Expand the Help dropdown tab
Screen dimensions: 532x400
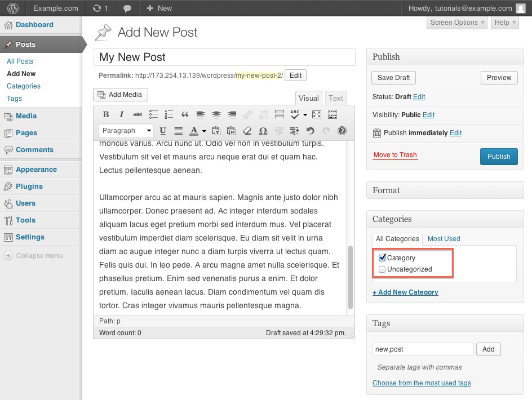(x=505, y=23)
